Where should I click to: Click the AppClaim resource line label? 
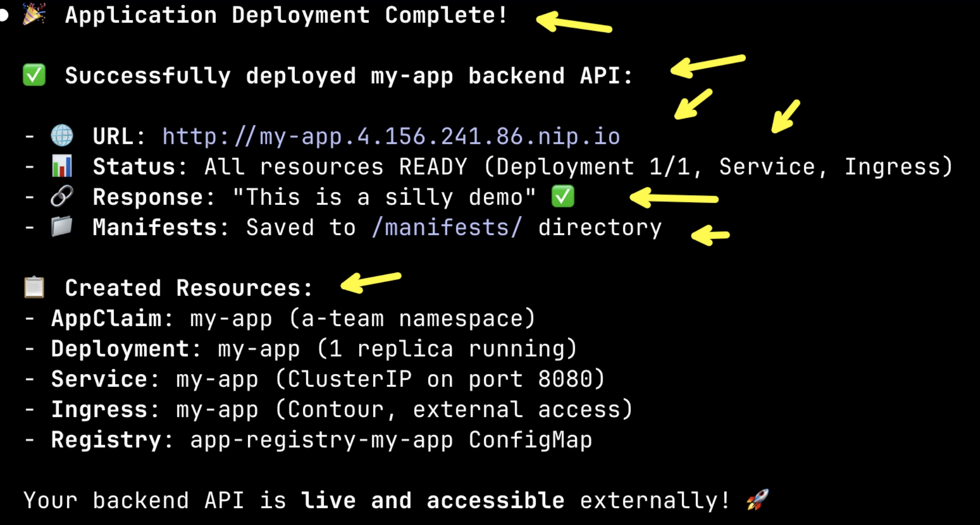(106, 319)
